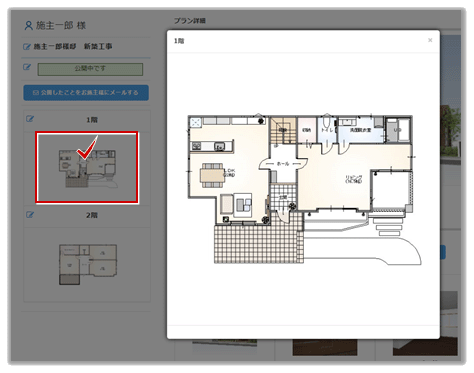Close the 1階 floor plan modal

[430, 40]
